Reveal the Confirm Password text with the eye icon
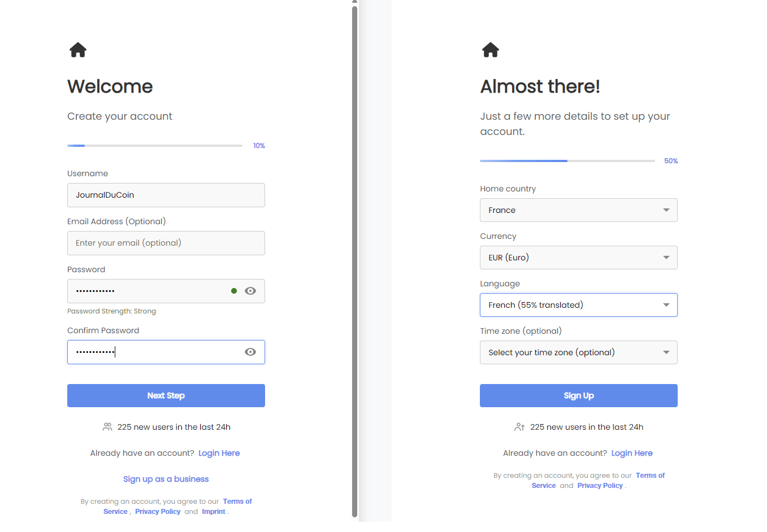The height and width of the screenshot is (532, 767). click(250, 351)
